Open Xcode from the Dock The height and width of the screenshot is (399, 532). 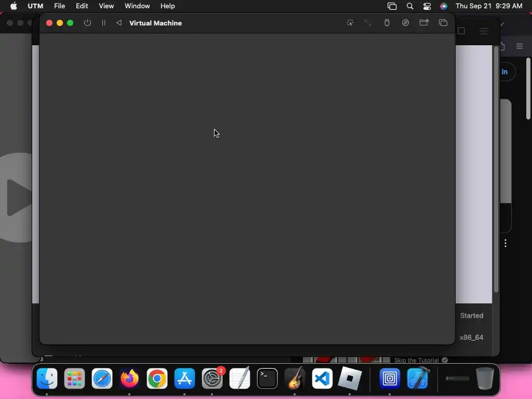(417, 378)
